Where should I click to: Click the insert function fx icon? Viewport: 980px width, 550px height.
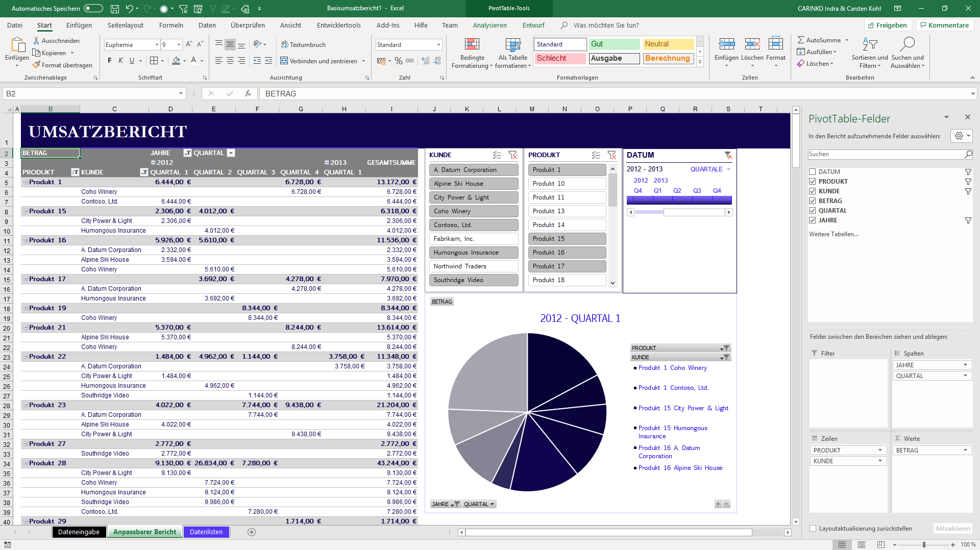pos(248,93)
